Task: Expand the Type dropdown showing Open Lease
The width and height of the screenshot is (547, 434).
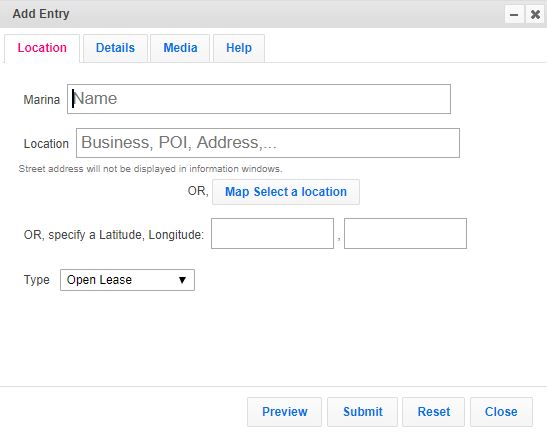Action: click(x=127, y=280)
